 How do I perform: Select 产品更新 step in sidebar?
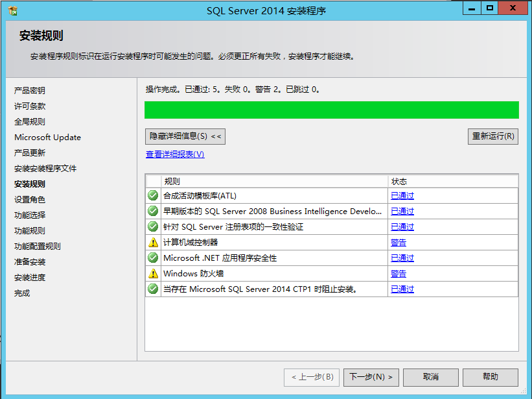pos(30,153)
